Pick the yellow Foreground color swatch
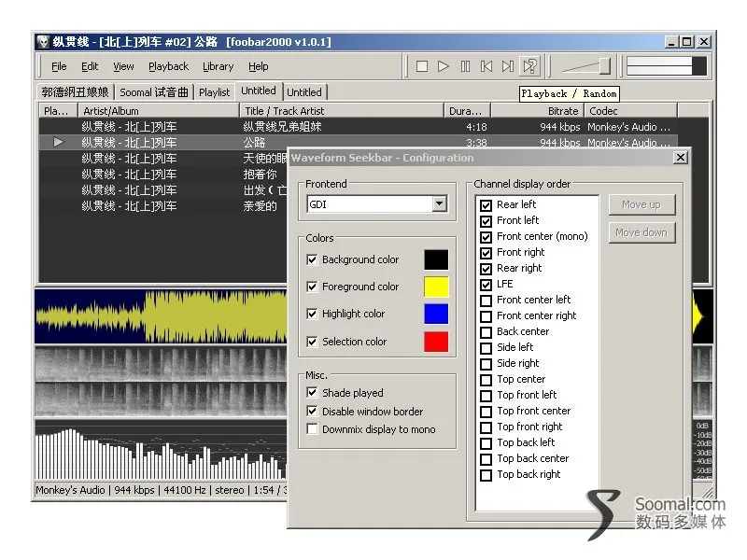The width and height of the screenshot is (747, 560). click(x=436, y=287)
